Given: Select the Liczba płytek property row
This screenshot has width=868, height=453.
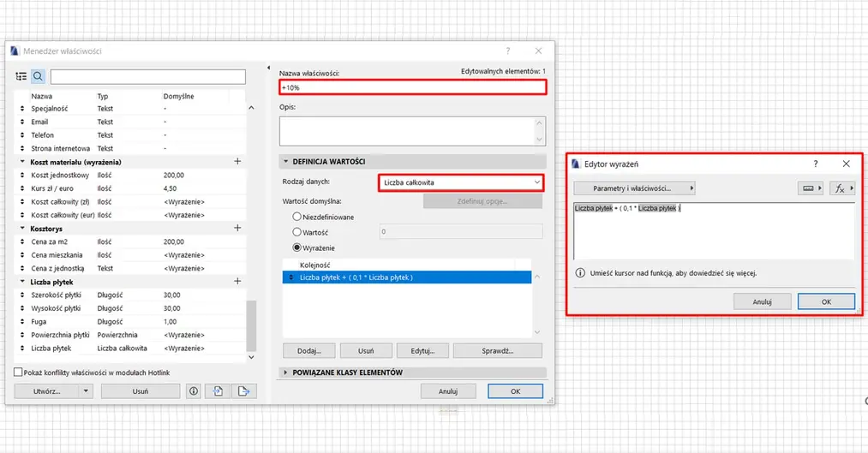Looking at the screenshot, I should [x=130, y=349].
